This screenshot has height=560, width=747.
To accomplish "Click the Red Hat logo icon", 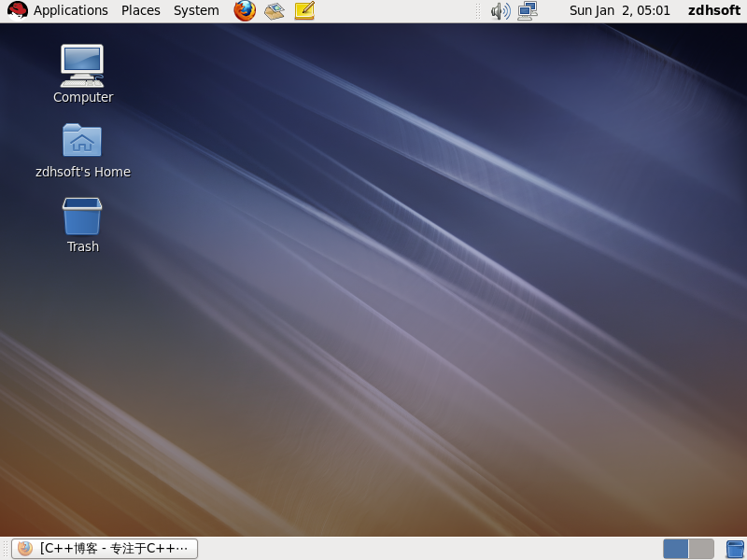I will click(17, 10).
